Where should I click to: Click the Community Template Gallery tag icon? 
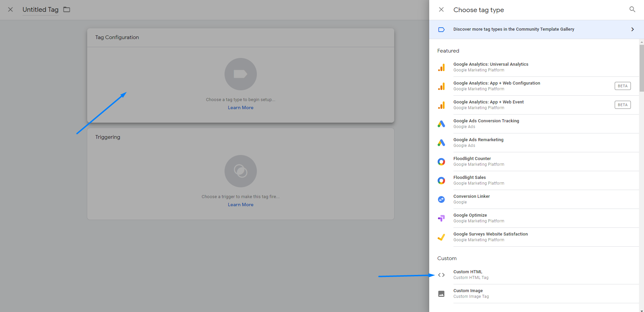coord(441,30)
